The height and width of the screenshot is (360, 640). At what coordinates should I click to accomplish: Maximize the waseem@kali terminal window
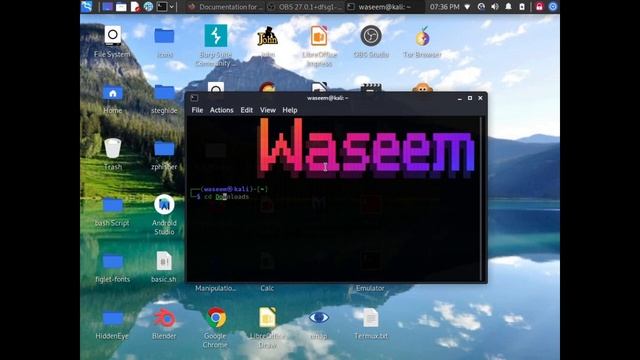coord(470,98)
